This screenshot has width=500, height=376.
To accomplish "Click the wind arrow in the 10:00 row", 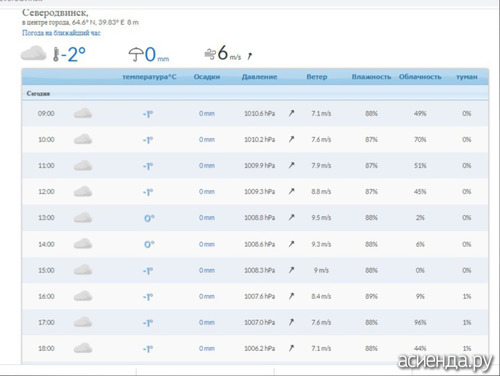I will click(291, 139).
